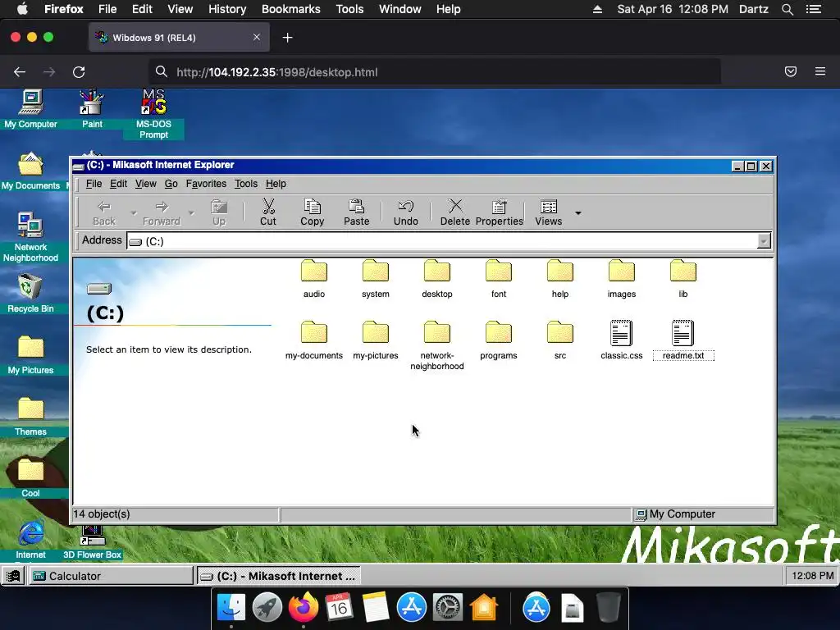Image resolution: width=840 pixels, height=630 pixels.
Task: Open Properties from the toolbar
Action: pos(500,212)
